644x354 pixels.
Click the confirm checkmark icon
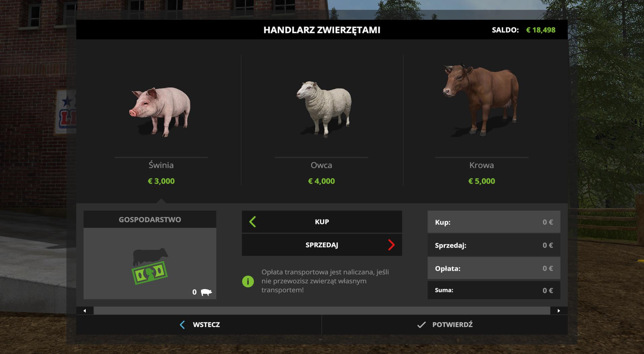(x=421, y=325)
